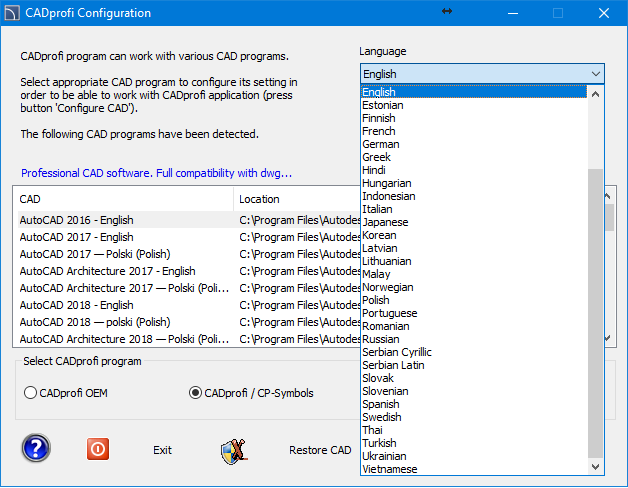This screenshot has width=628, height=488.
Task: Click the blue help question mark icon
Action: 36,448
